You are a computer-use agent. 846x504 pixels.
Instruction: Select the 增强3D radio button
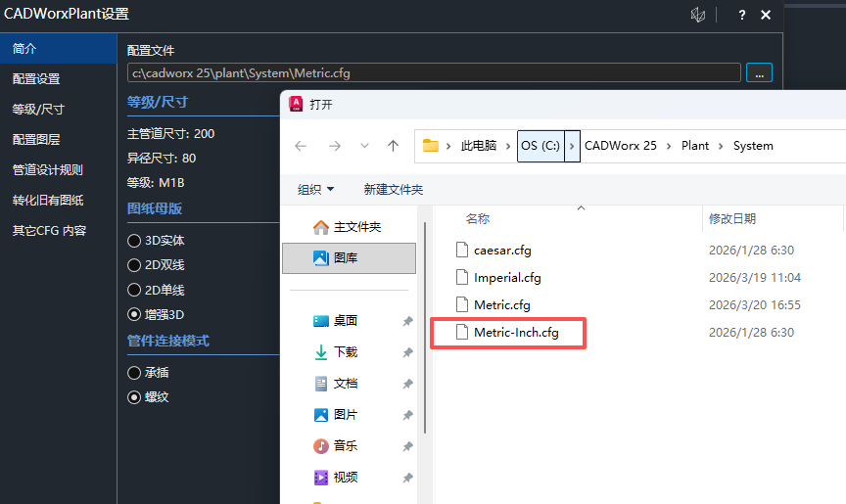coord(134,314)
